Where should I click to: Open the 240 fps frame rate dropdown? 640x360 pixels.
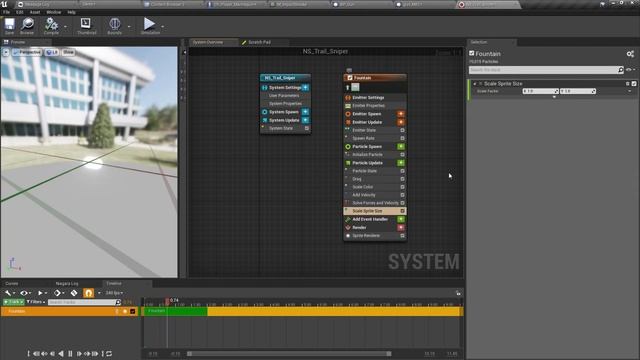(x=114, y=293)
